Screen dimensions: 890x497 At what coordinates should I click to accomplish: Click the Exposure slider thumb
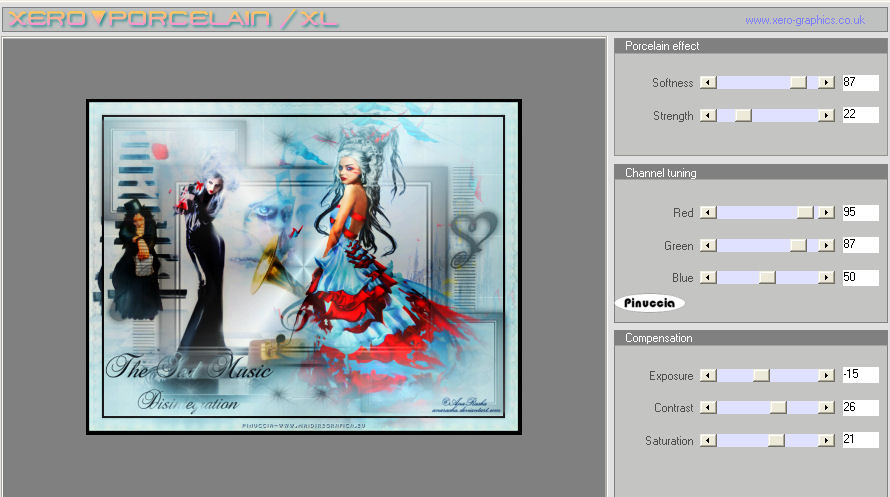(761, 376)
